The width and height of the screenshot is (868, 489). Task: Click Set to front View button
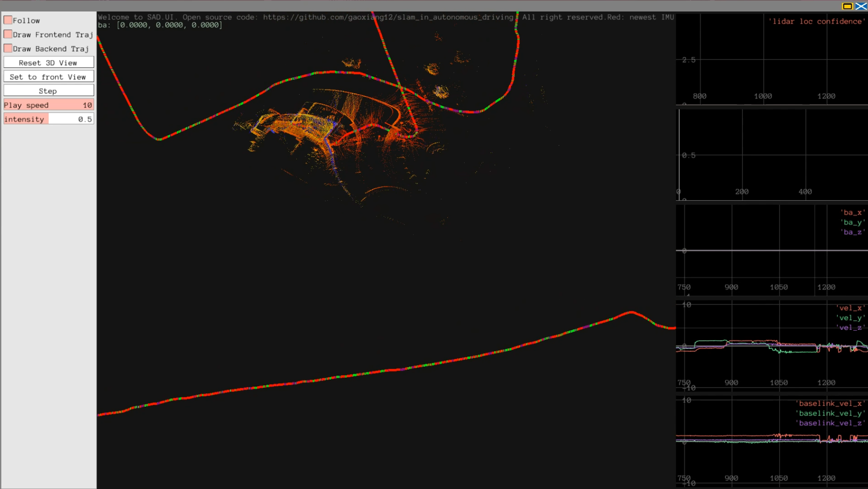[48, 76]
